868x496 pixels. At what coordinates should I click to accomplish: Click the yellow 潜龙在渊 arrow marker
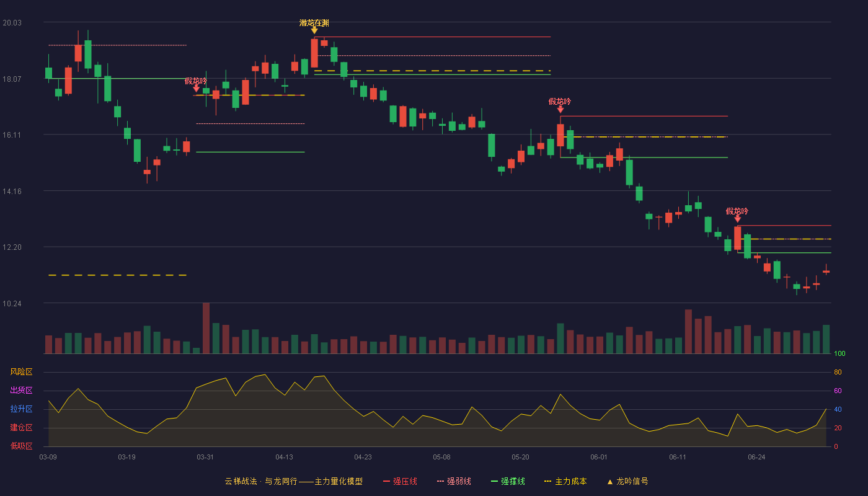point(314,30)
